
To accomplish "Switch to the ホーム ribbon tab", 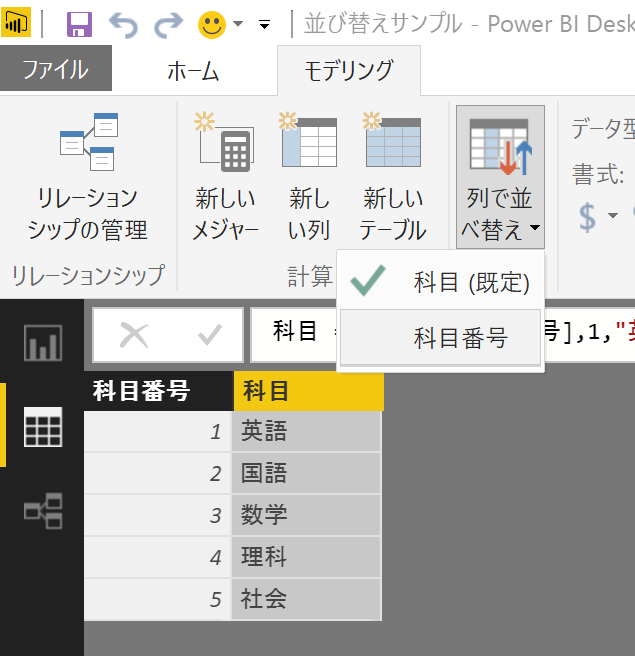I will [193, 70].
